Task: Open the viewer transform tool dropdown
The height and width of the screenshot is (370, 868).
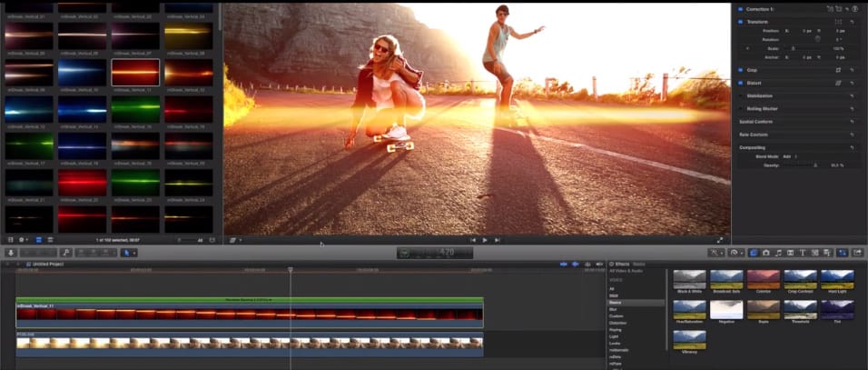Action: (x=236, y=240)
